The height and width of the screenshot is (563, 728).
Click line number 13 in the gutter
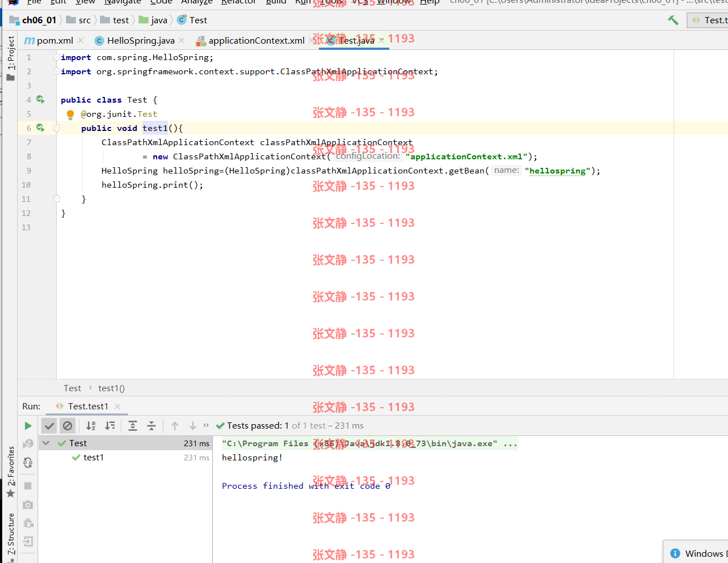coord(26,227)
